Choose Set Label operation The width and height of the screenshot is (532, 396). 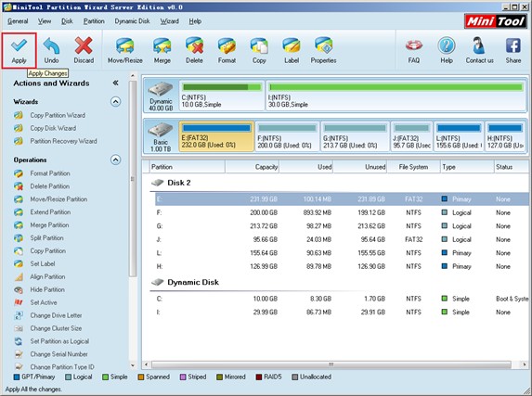(x=43, y=263)
